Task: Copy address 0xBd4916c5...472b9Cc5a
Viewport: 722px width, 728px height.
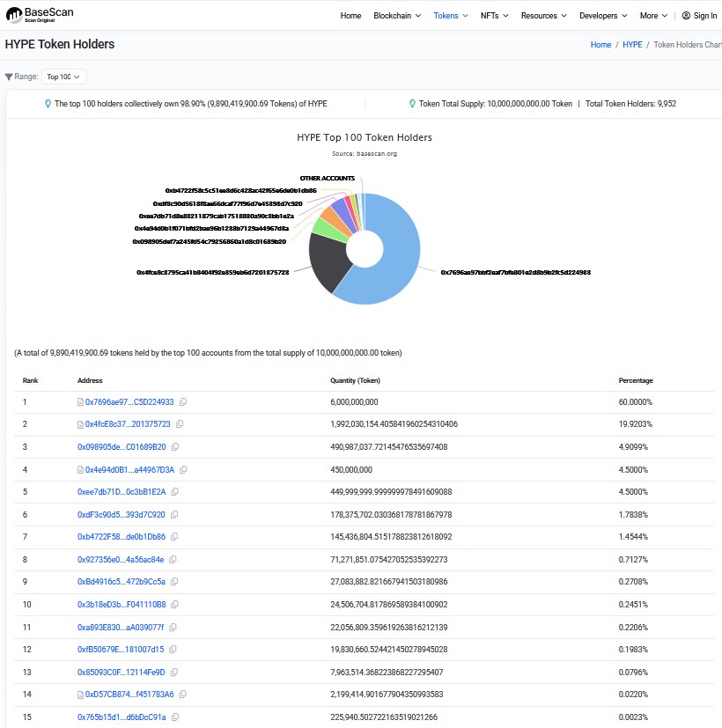Action: [174, 582]
